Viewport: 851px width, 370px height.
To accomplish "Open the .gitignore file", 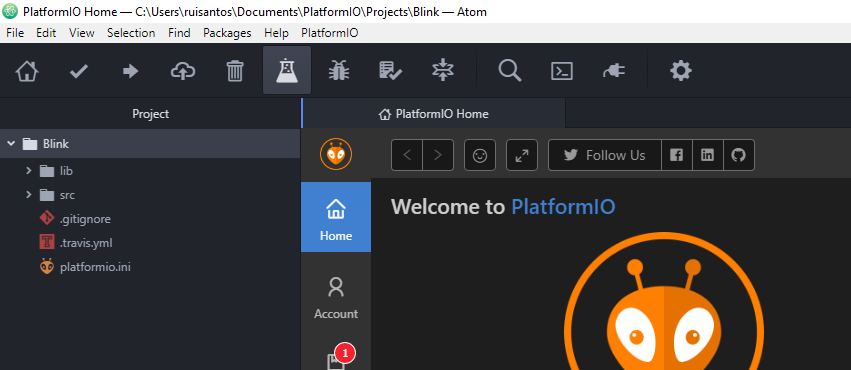I will tap(75, 219).
